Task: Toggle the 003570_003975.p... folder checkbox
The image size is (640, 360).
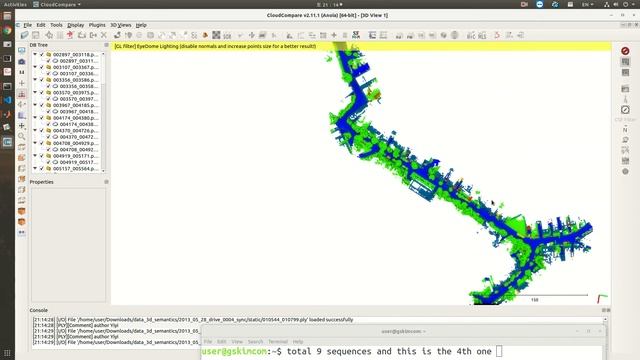Action: point(42,93)
